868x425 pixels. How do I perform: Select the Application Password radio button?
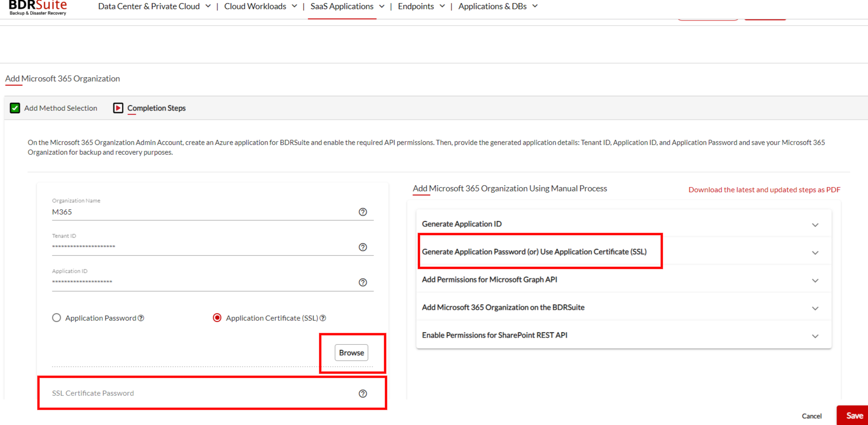coord(57,318)
